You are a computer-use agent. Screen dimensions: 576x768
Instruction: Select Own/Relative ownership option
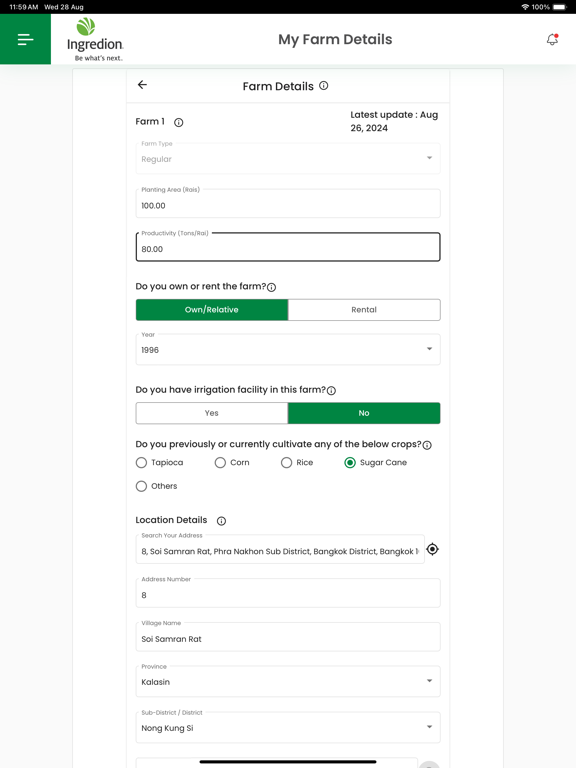click(212, 310)
